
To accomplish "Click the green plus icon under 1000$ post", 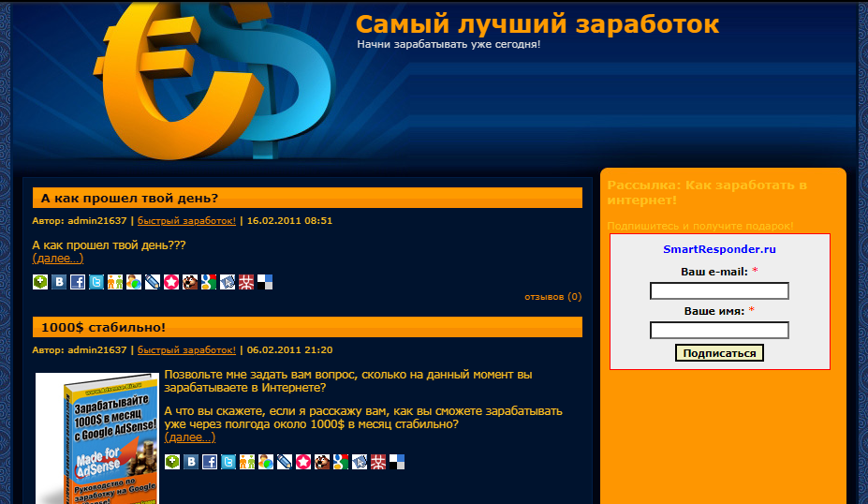I will point(172,462).
